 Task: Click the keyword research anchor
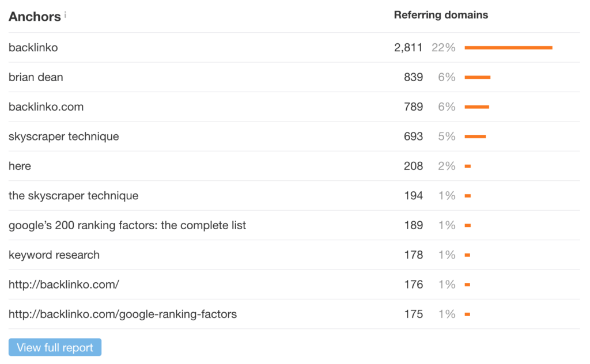54,255
